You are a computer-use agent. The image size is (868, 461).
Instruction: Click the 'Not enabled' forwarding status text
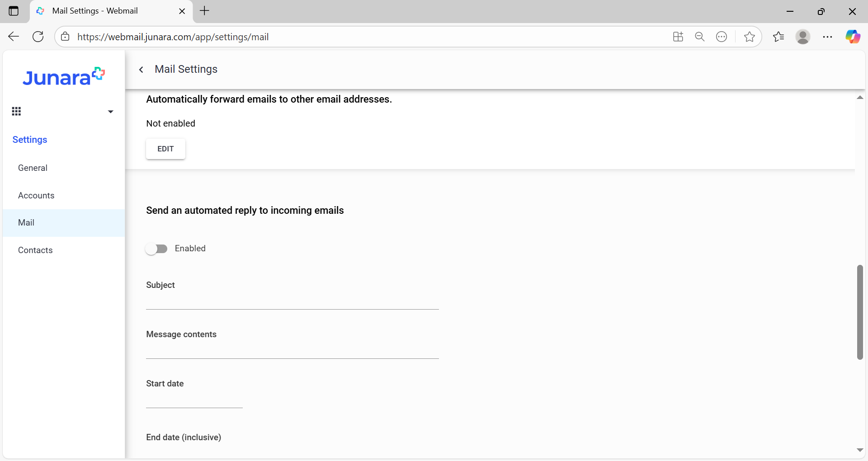click(x=170, y=123)
